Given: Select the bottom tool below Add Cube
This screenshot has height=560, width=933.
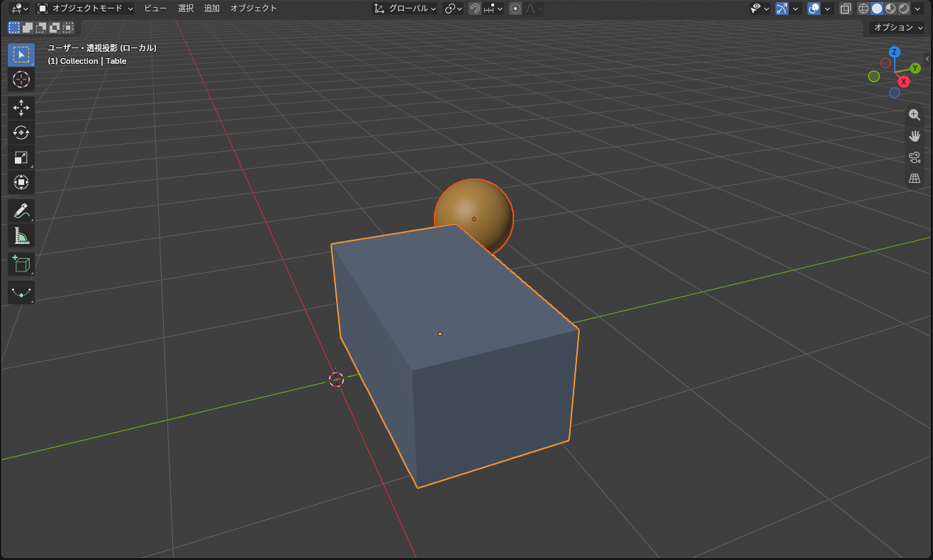Looking at the screenshot, I should (21, 292).
